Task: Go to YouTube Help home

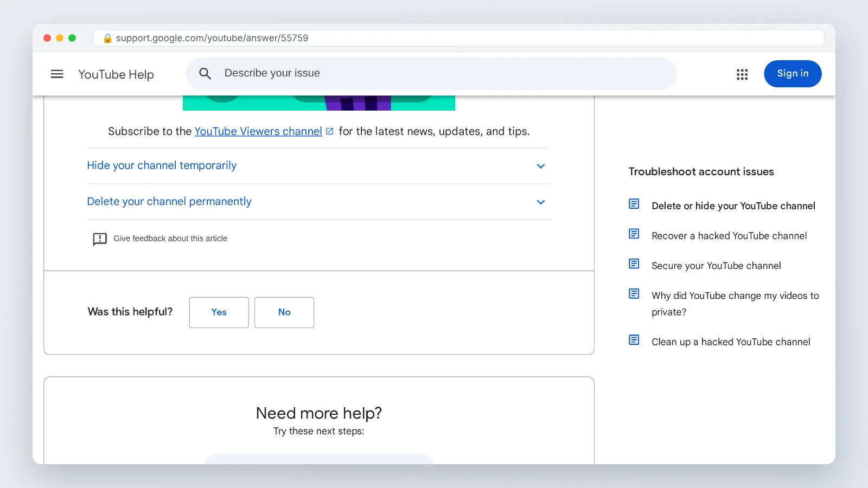Action: 116,74
